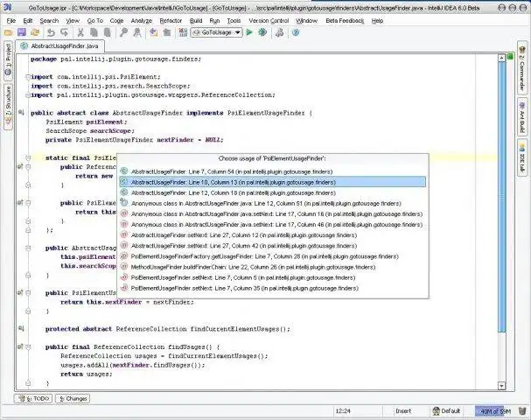Select usage 'AbstractUsageFinder: Line 12, Column 18'

pos(273,192)
